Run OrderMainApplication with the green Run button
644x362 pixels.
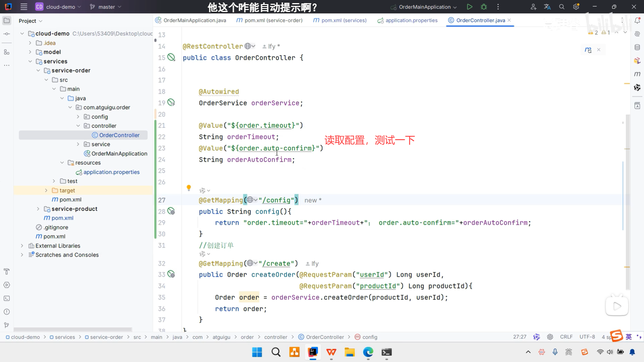tap(470, 7)
